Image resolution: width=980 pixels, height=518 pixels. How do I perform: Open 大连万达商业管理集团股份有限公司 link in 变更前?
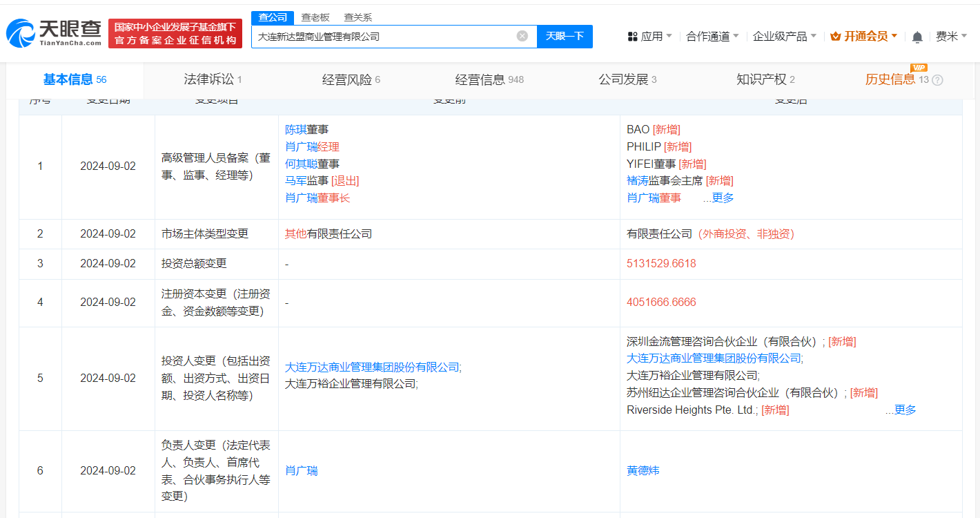click(371, 367)
